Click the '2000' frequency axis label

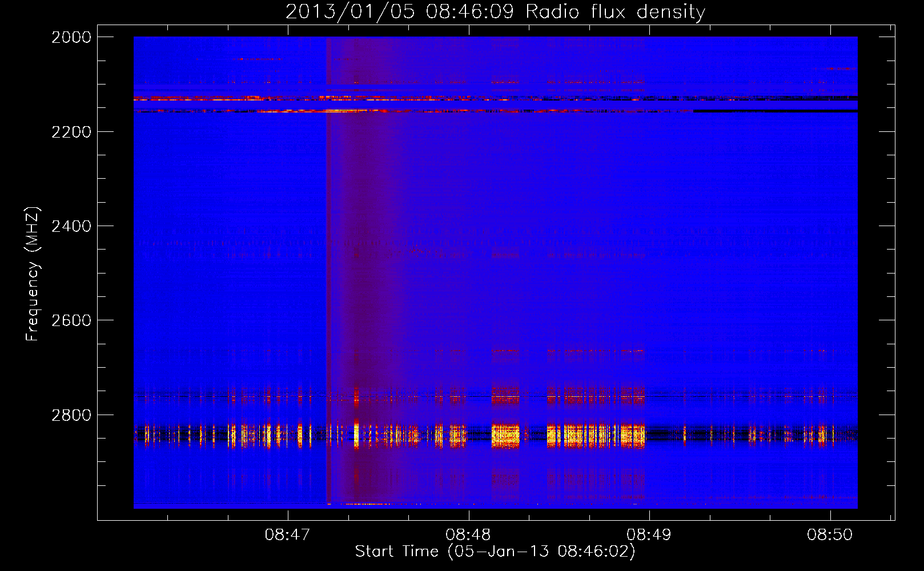(71, 37)
